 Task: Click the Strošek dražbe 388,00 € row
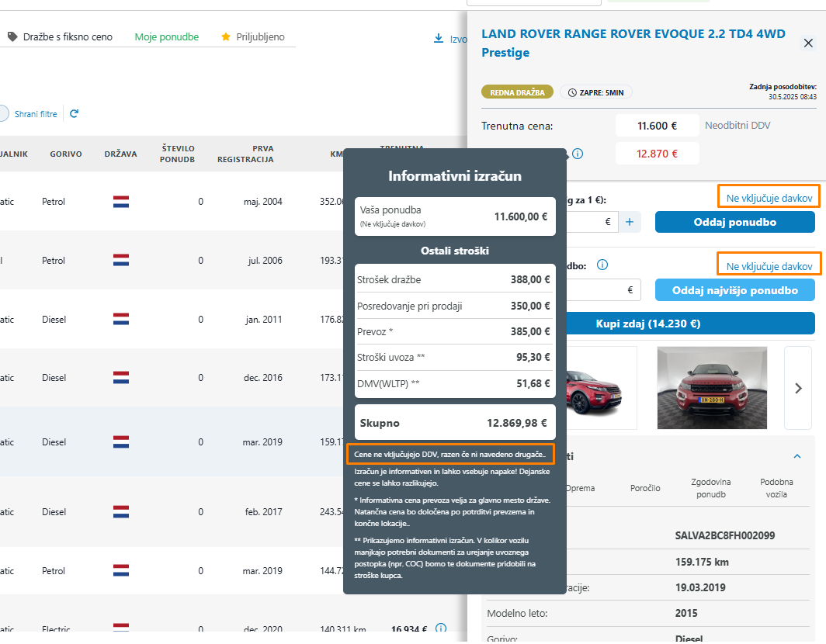coord(453,279)
